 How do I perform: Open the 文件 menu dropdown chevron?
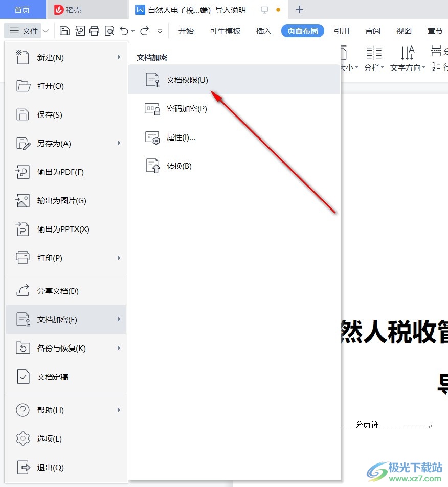tap(46, 31)
